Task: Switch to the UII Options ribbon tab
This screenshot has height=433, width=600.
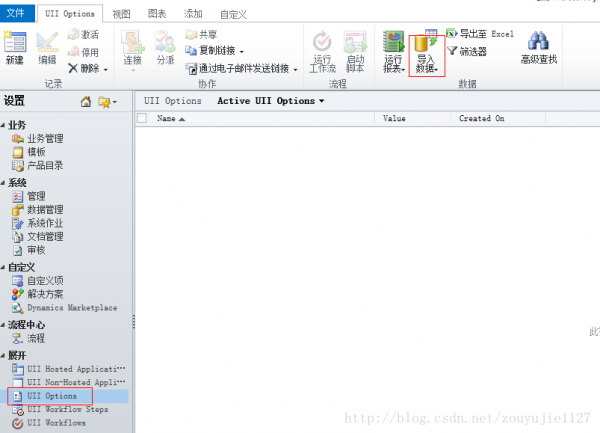Action: (70, 14)
